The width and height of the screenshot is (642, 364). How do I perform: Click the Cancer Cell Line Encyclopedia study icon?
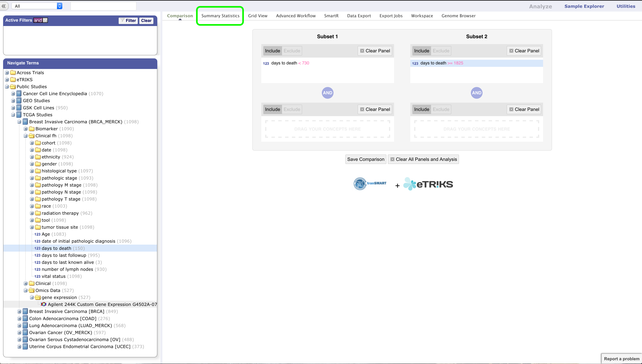19,94
